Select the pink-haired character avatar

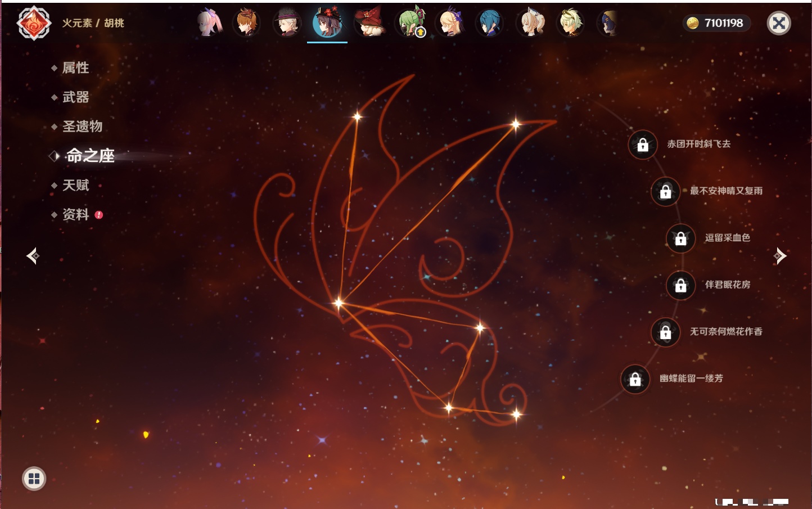209,23
